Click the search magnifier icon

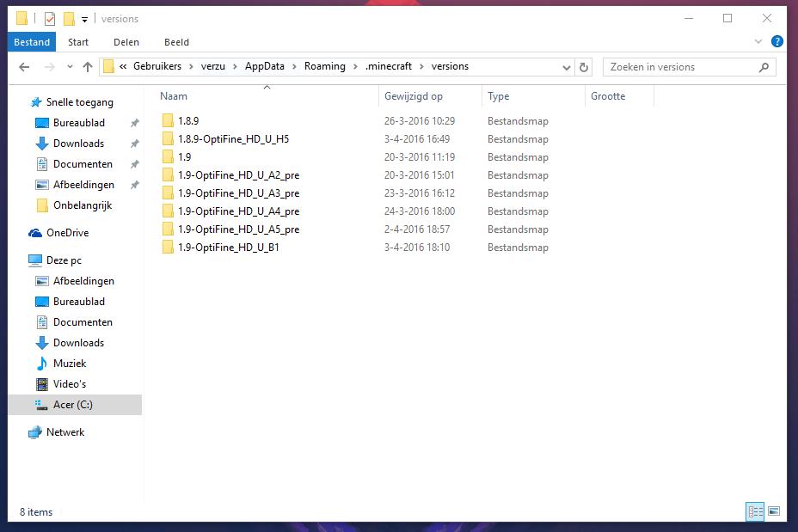764,67
